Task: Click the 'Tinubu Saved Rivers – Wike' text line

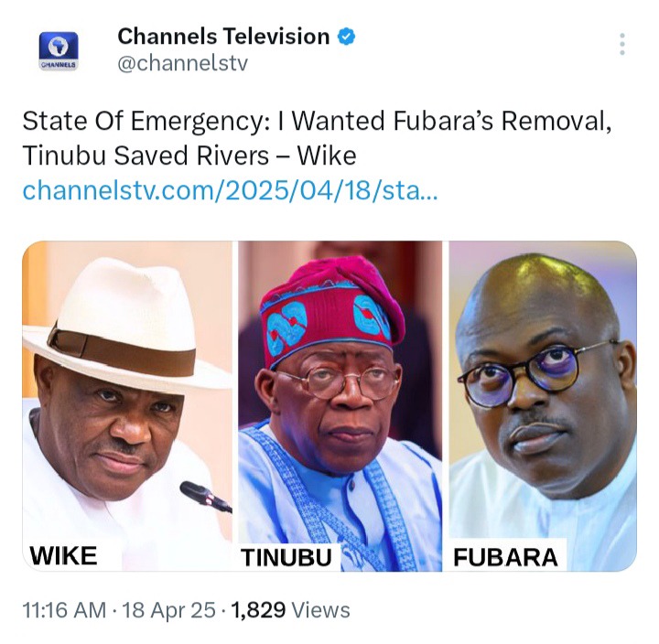Action: pos(189,156)
